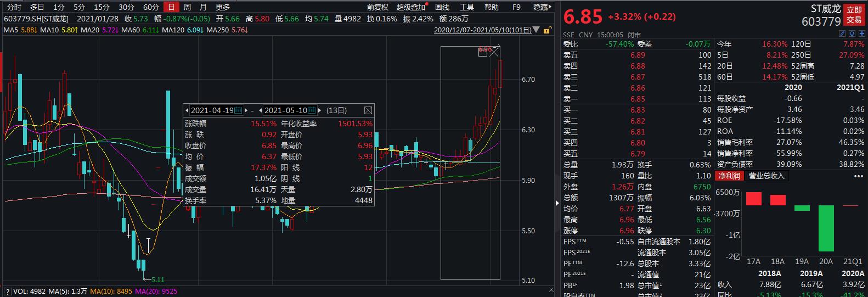
Task: Select the 净利润 net profit tab
Action: [729, 176]
